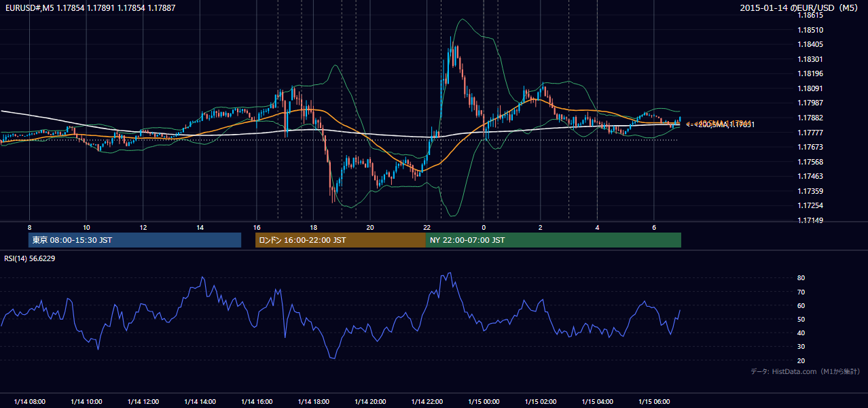Click RSI scale level 80
868x408 pixels.
[x=801, y=278]
